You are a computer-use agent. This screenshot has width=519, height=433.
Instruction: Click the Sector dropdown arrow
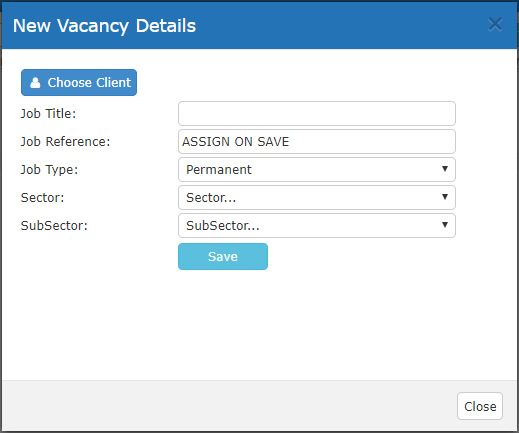pyautogui.click(x=445, y=197)
